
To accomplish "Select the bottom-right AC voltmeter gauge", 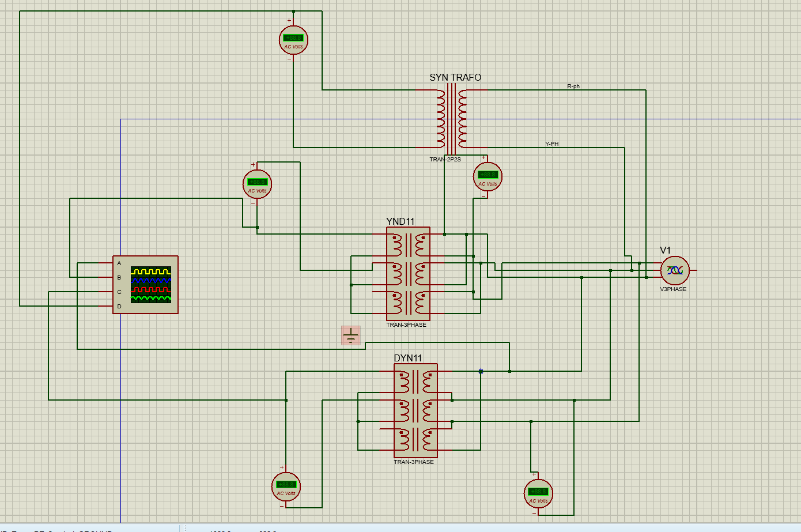I will pyautogui.click(x=538, y=494).
